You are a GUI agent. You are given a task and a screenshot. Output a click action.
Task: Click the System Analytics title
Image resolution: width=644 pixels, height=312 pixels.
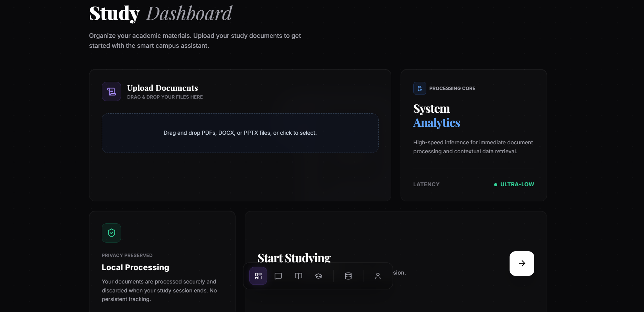436,115
